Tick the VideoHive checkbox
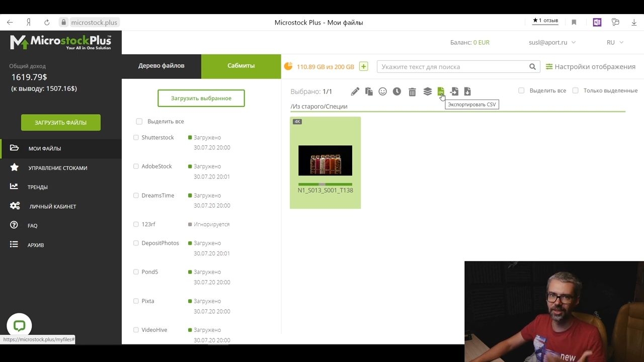644x362 pixels. click(136, 330)
